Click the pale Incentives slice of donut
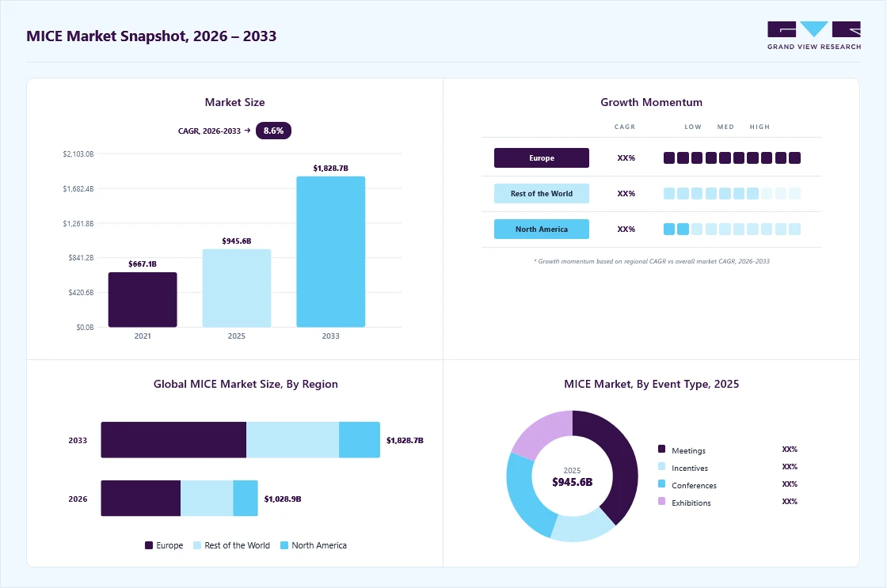The width and height of the screenshot is (887, 588). (583, 526)
